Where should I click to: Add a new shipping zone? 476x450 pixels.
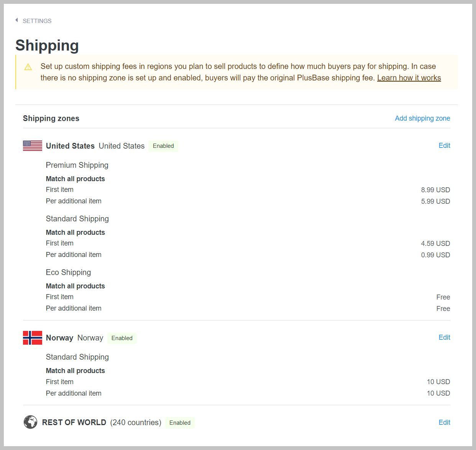click(422, 118)
